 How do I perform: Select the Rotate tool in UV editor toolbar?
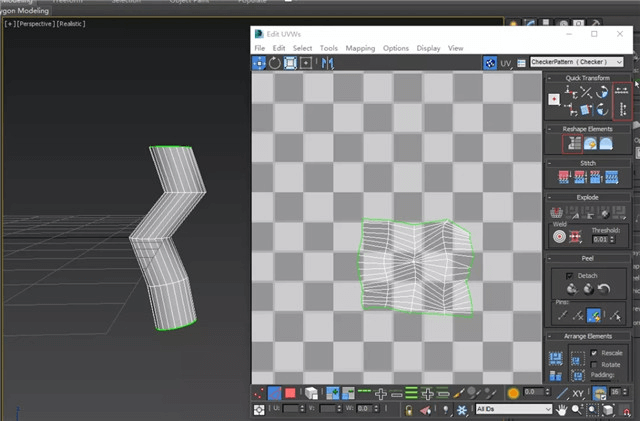275,62
